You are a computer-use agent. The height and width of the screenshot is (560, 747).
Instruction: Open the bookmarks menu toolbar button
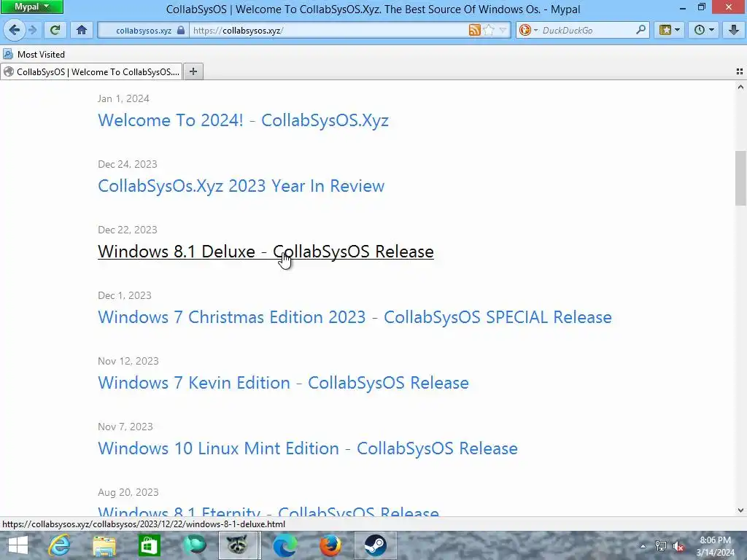[670, 30]
